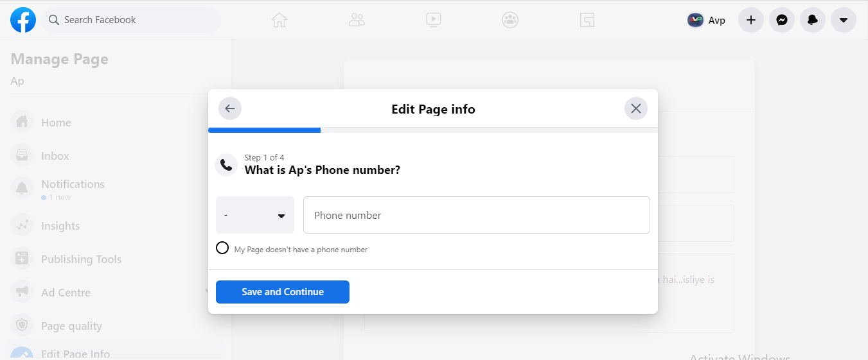Viewport: 868px width, 360px height.
Task: Open Publishing Tools in sidebar
Action: tap(81, 259)
